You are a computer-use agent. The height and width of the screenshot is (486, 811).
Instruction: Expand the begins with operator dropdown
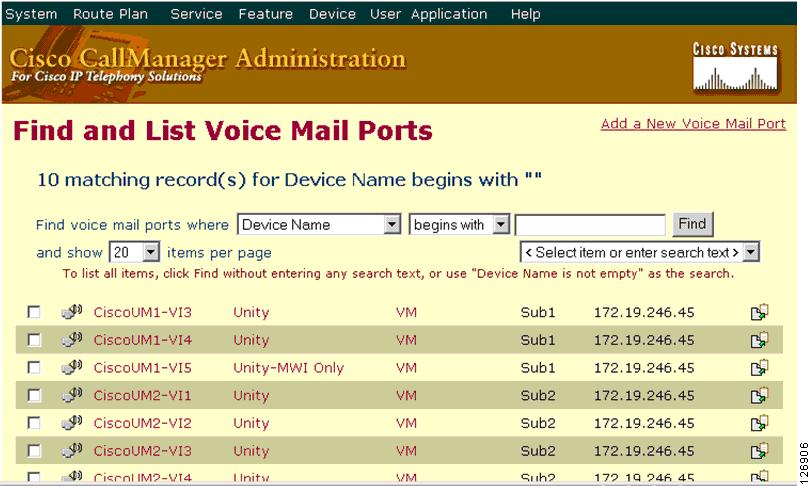pyautogui.click(x=501, y=224)
